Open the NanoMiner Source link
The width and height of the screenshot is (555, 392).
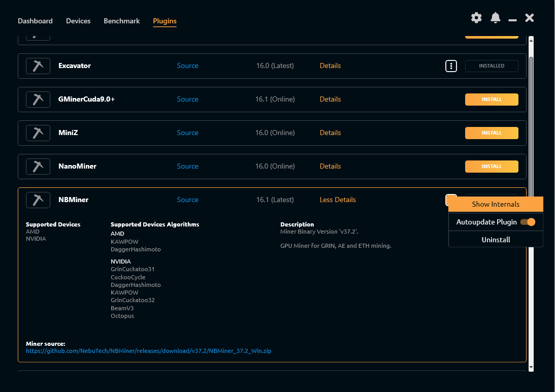187,166
